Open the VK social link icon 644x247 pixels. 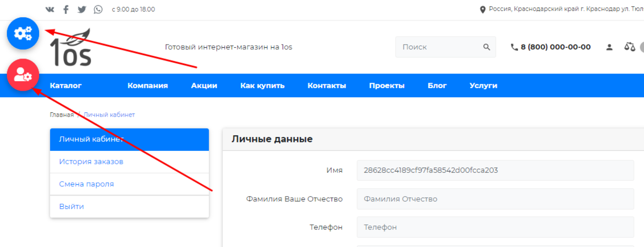coord(50,10)
